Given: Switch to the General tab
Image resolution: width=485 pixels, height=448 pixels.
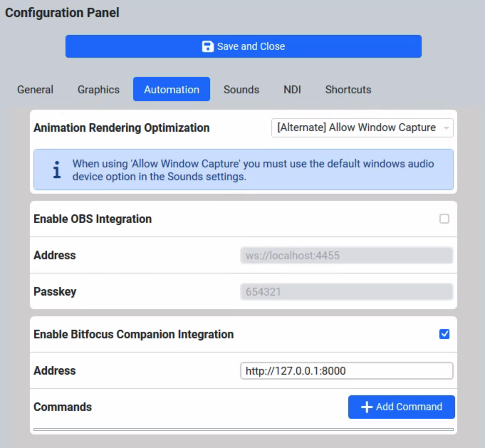Looking at the screenshot, I should [35, 89].
